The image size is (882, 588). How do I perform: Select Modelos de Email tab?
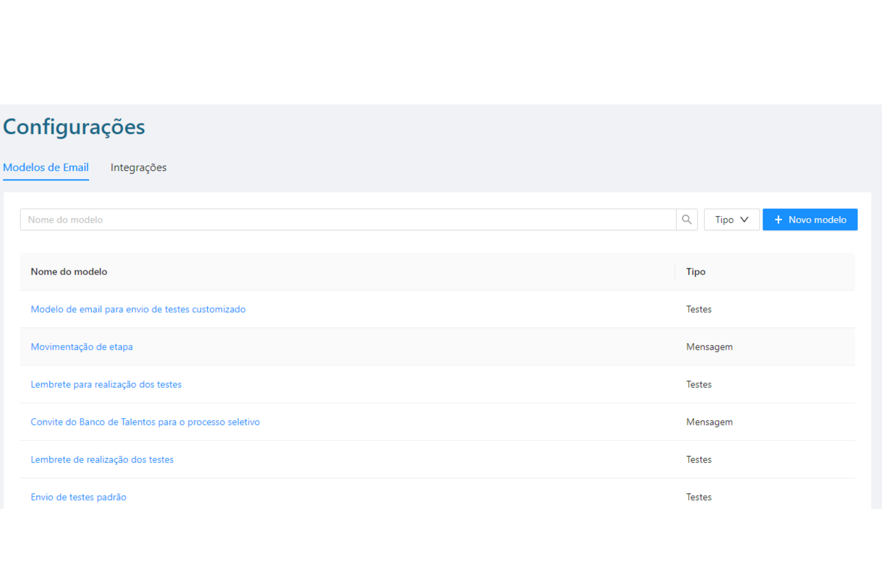click(46, 167)
